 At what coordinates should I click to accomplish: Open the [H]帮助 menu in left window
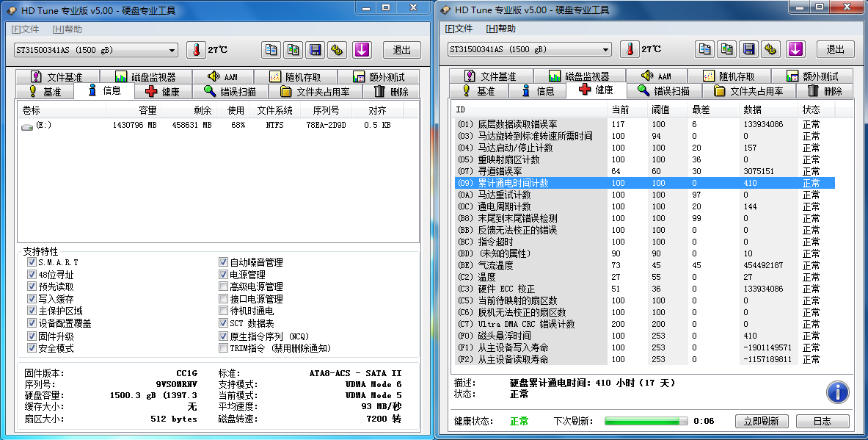point(68,29)
